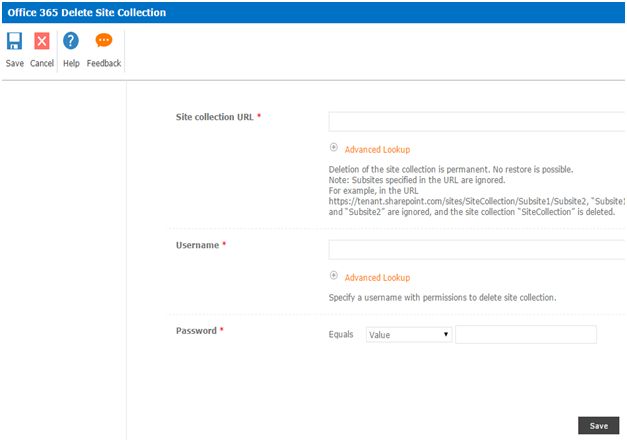The height and width of the screenshot is (442, 627).
Task: Open Advanced Lookup link below Site collection URL field
Action: (x=377, y=150)
